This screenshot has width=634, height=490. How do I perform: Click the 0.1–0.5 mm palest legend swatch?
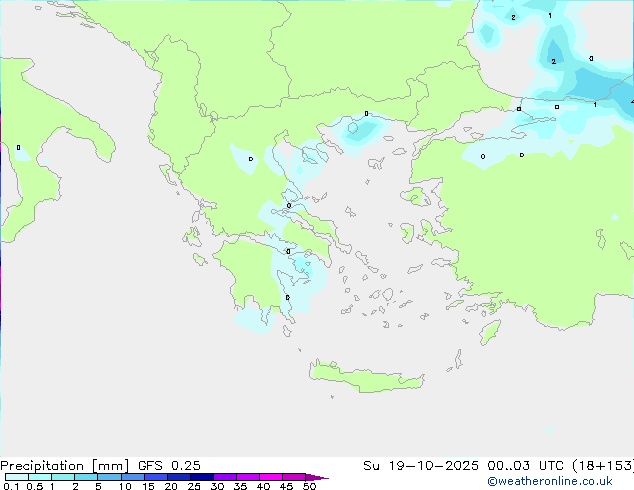17,477
